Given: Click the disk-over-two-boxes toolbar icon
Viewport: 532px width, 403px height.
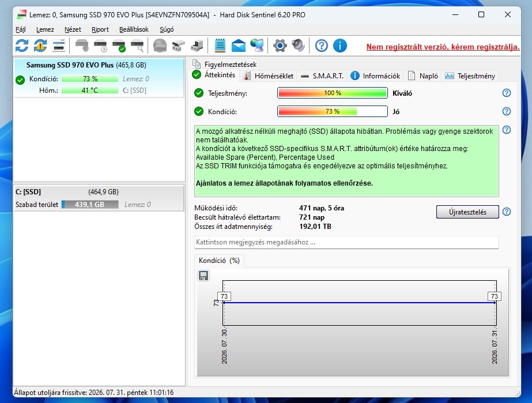Looking at the screenshot, I should point(179,46).
